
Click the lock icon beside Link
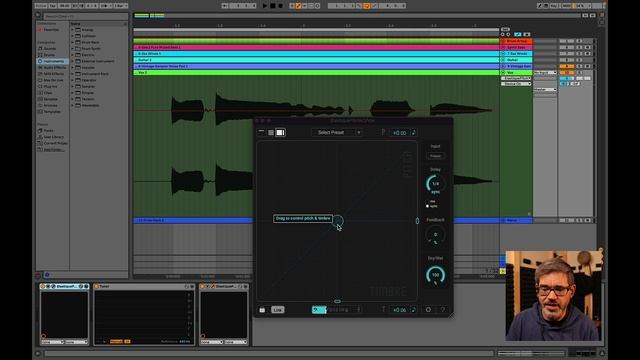pos(262,310)
